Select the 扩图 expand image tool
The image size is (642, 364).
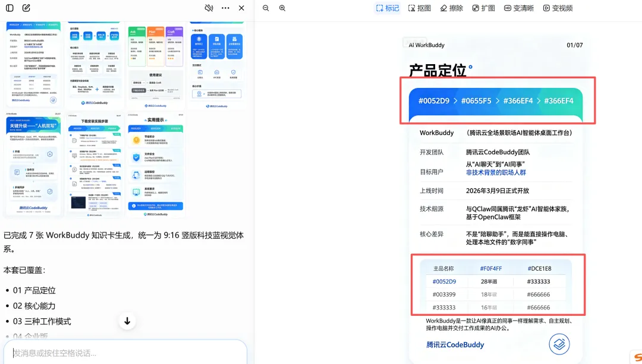coord(483,8)
